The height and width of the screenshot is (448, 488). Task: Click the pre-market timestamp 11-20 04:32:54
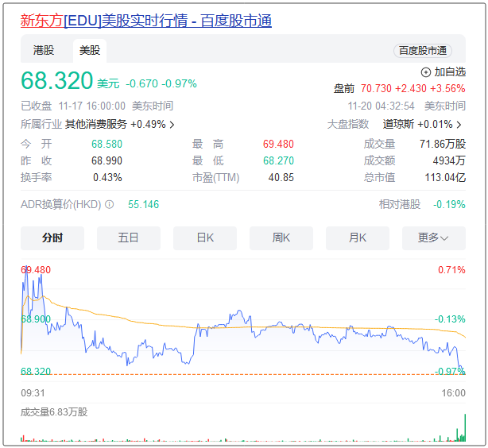381,106
